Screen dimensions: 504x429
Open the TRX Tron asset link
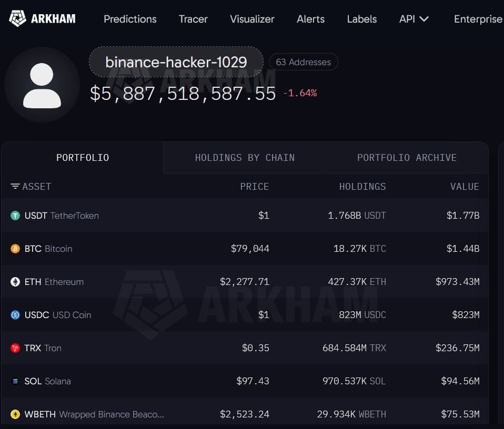click(43, 348)
